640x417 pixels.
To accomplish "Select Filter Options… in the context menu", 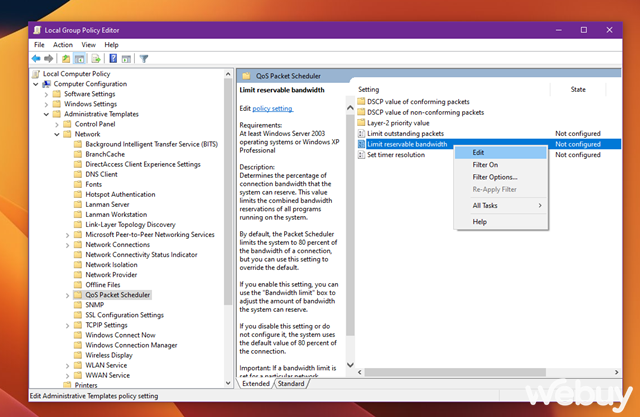I will (x=494, y=177).
